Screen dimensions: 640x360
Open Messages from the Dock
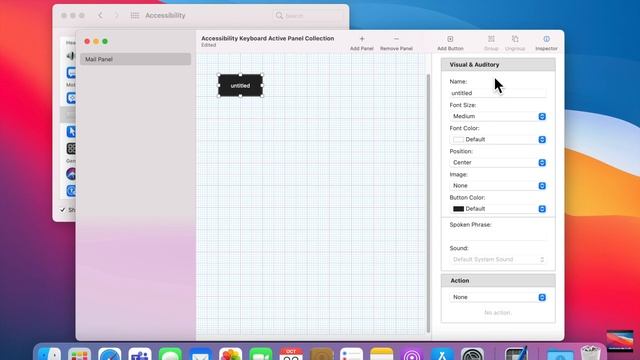(x=170, y=354)
